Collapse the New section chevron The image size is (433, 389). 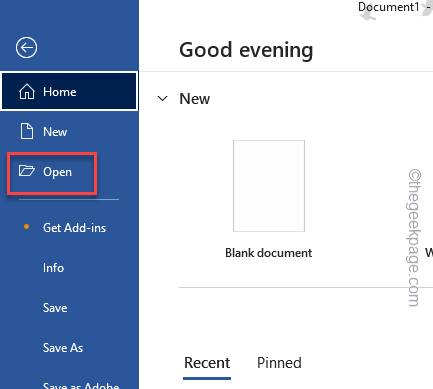coord(162,99)
